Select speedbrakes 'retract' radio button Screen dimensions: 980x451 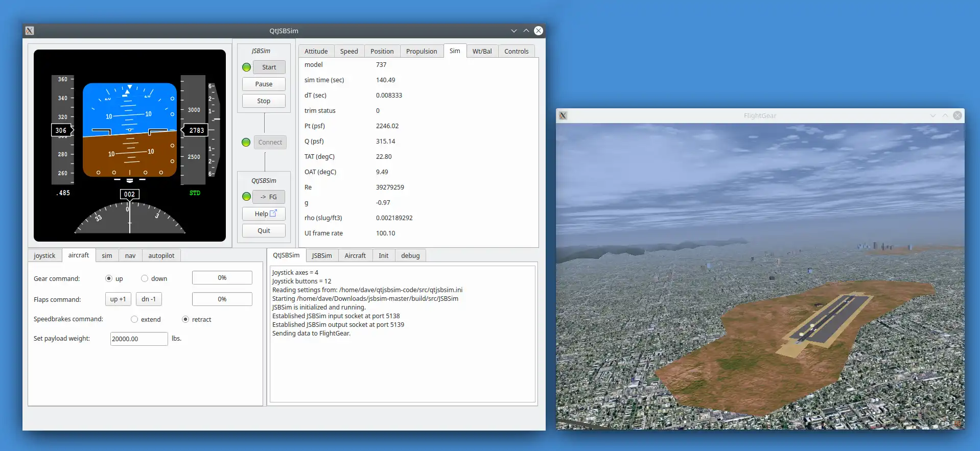click(x=185, y=319)
